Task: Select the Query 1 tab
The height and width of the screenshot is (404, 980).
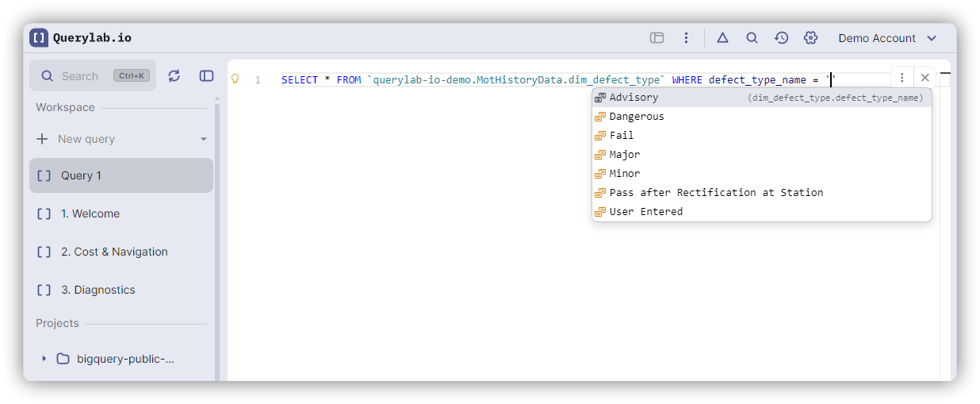Action: tap(121, 175)
